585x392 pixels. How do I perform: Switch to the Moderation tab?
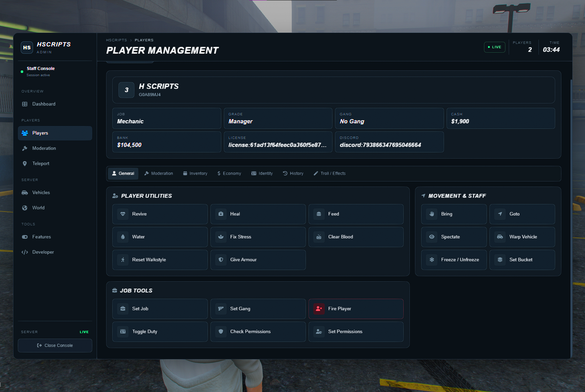159,173
